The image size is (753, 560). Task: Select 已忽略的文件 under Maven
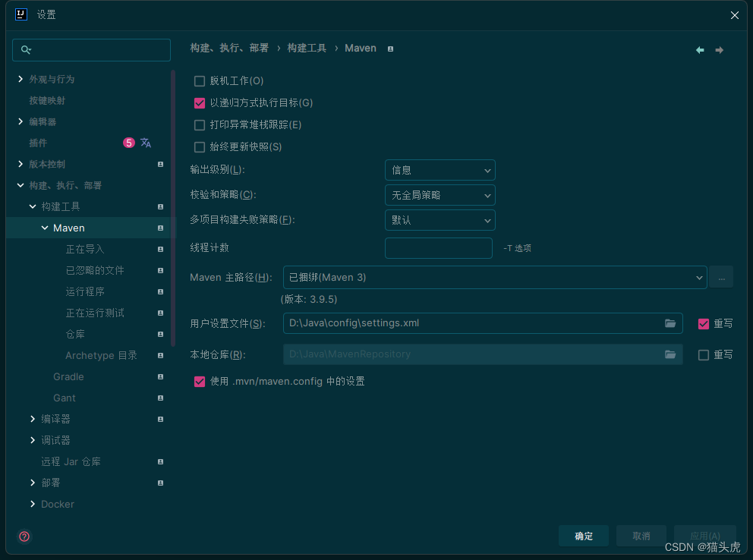[95, 270]
